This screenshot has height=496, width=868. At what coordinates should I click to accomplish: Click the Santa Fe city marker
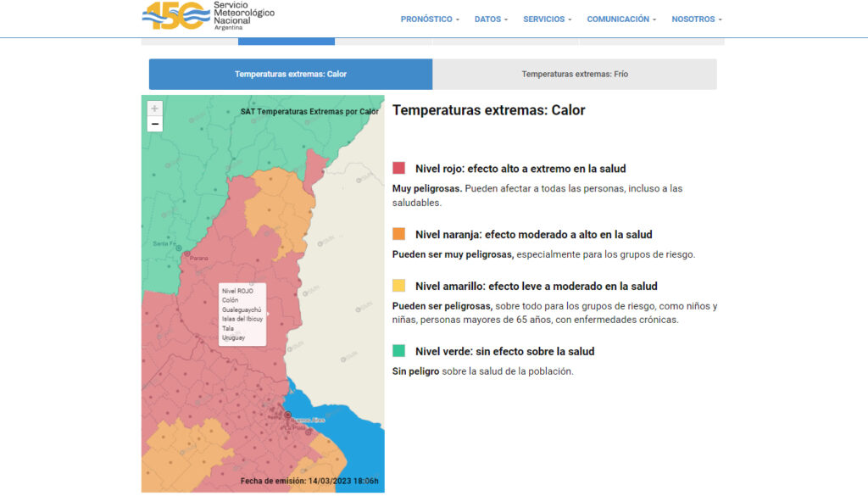pyautogui.click(x=178, y=247)
